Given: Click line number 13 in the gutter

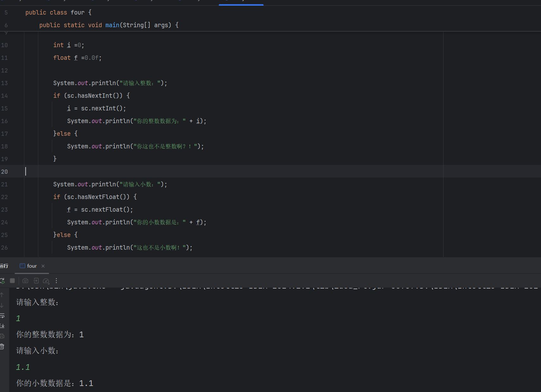Looking at the screenshot, I should [4, 83].
